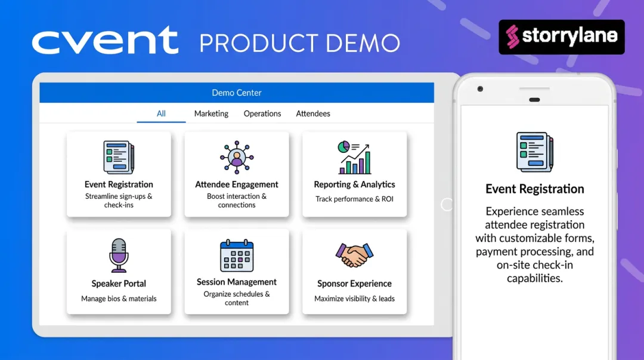Click the Event Registration icon on the phone

pos(535,152)
